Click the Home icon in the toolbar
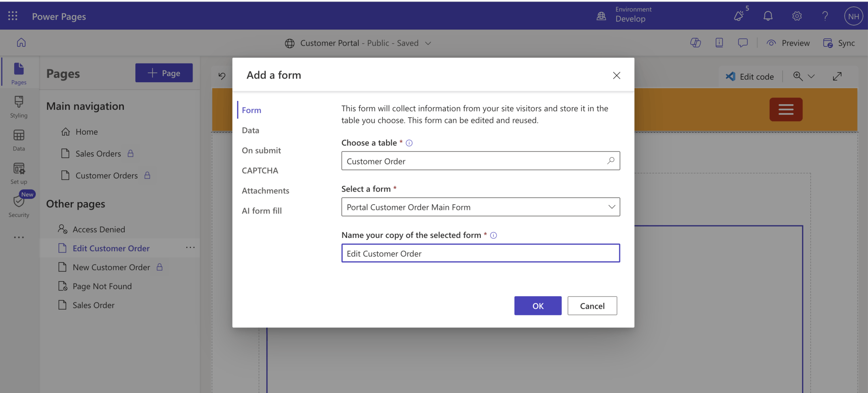 coord(21,43)
